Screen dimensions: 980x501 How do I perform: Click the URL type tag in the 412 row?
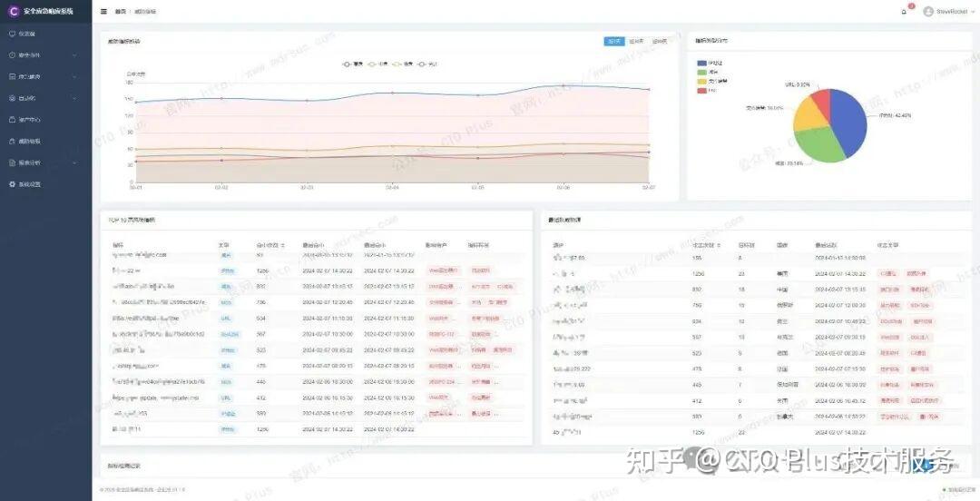[x=226, y=398]
